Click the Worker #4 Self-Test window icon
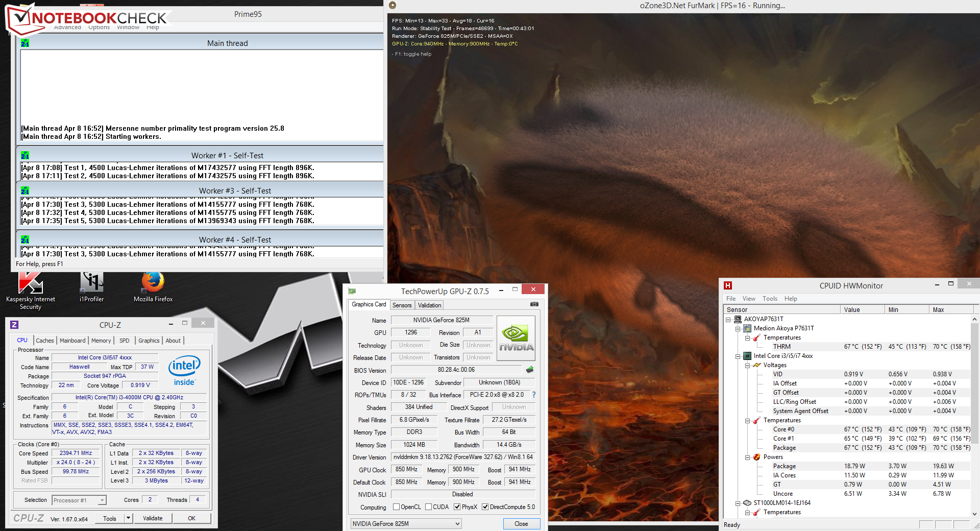Screen dimensions: 980x531 25,239
